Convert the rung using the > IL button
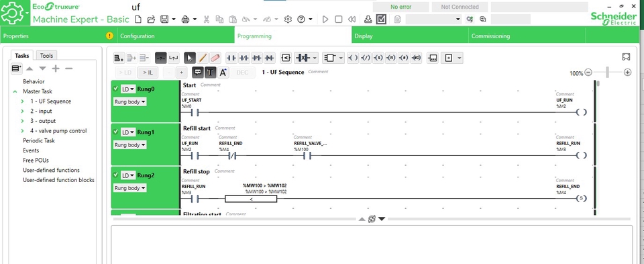Image resolution: width=644 pixels, height=264 pixels. [148, 73]
